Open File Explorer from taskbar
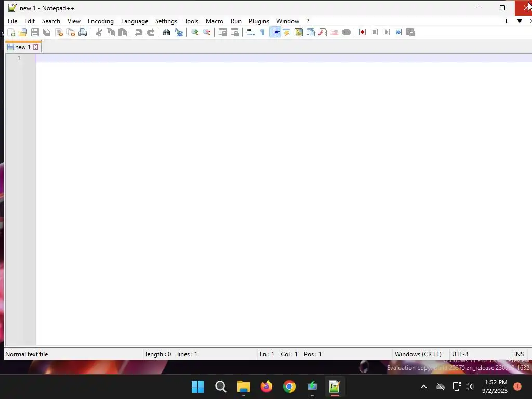The image size is (532, 399). [x=243, y=387]
